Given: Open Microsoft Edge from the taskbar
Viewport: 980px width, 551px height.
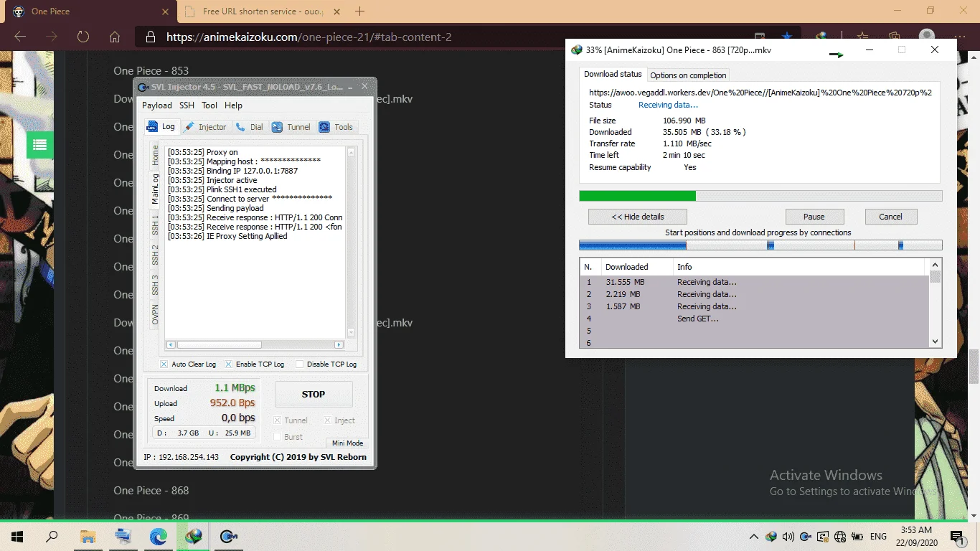Looking at the screenshot, I should (158, 536).
